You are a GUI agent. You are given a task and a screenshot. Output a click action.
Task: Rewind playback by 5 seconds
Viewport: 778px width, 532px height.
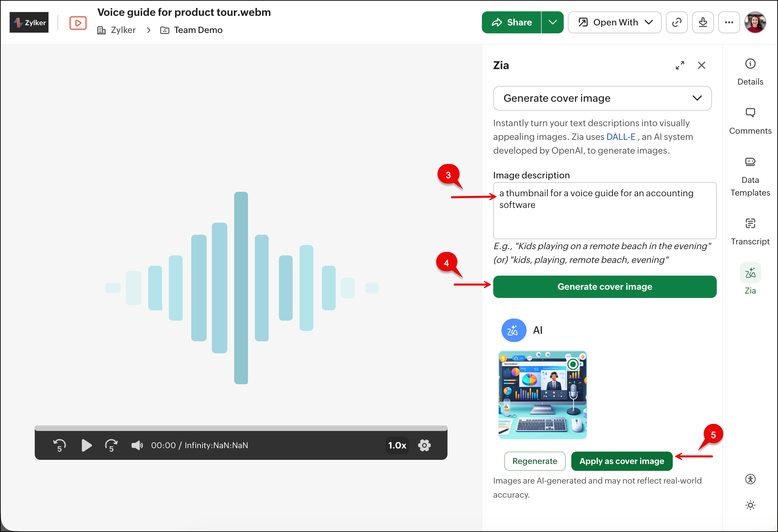[x=60, y=445]
